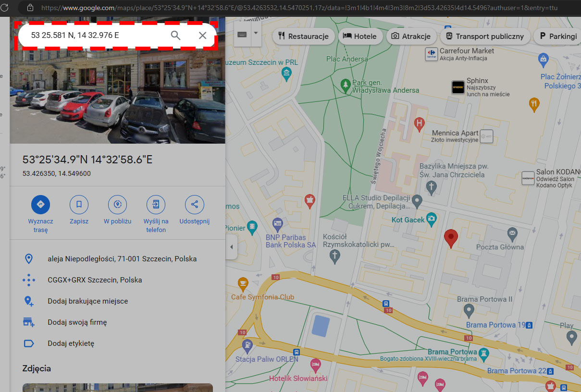This screenshot has width=581, height=392.
Task: Select Transport publiczny filter chip
Action: [485, 36]
